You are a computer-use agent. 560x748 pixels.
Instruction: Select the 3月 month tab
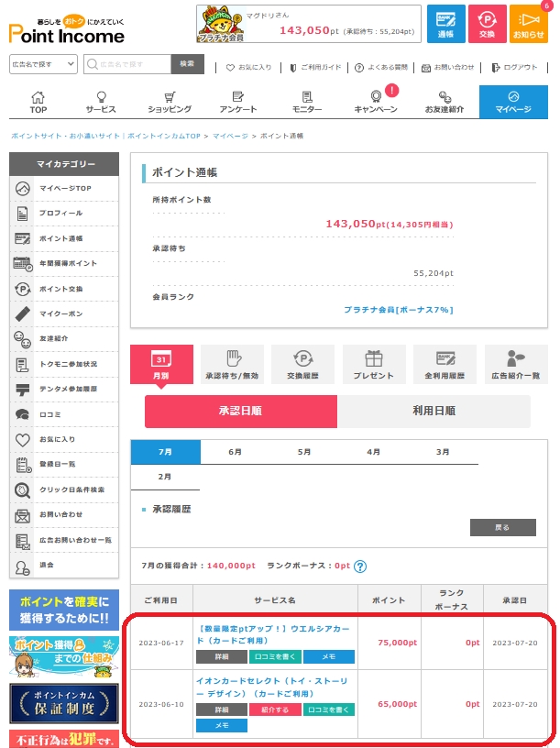(443, 452)
